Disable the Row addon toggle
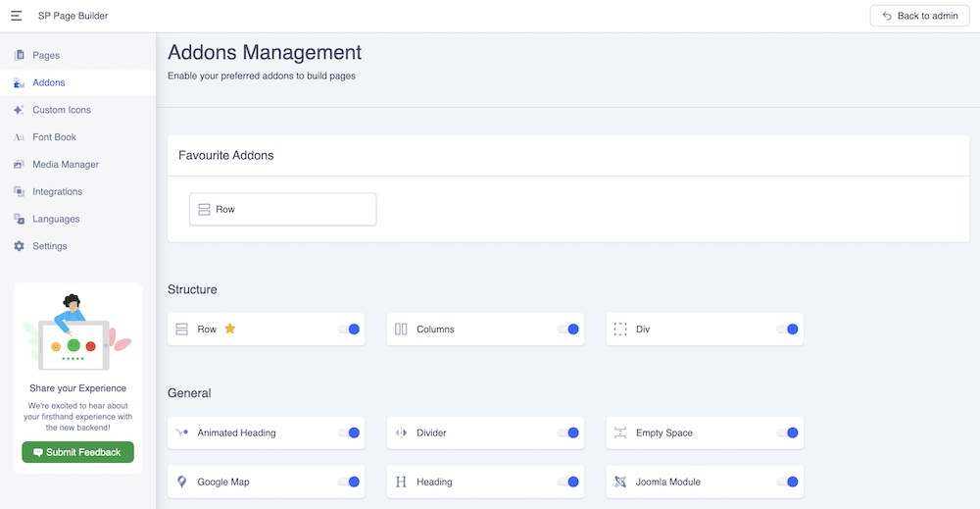 349,330
